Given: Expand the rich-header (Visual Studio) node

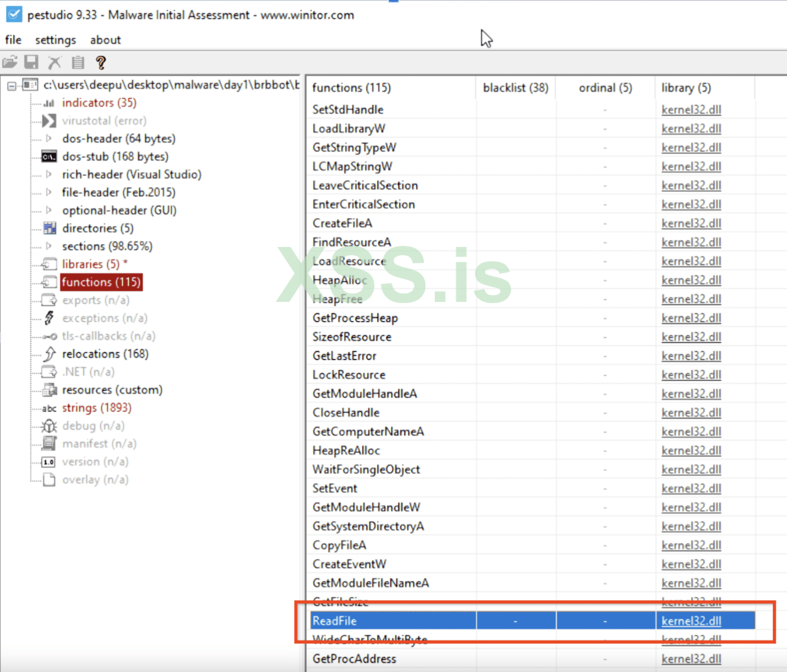Looking at the screenshot, I should click(x=48, y=174).
